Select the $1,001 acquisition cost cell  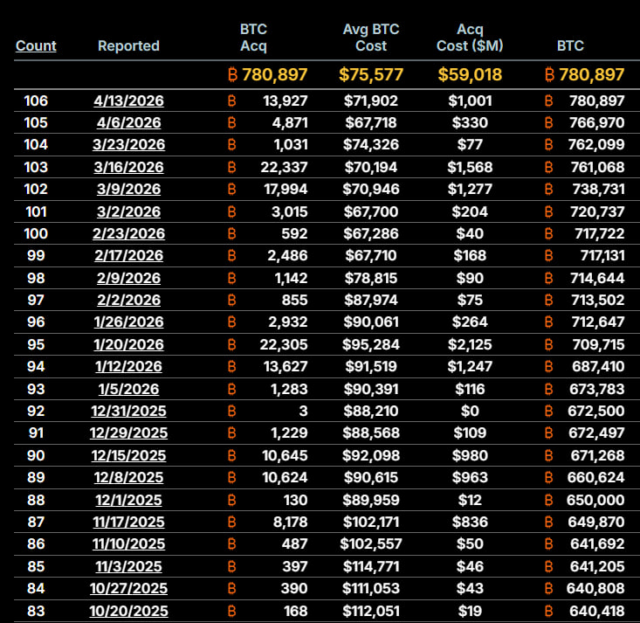pos(470,101)
